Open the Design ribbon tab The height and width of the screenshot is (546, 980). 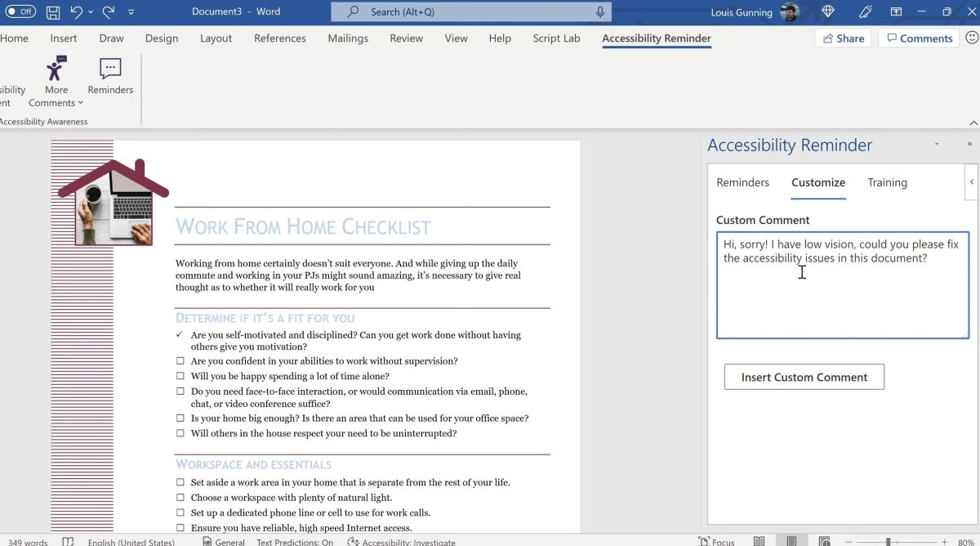click(x=162, y=38)
